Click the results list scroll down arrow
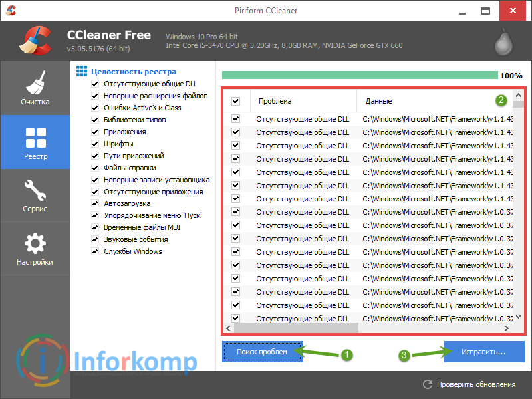The image size is (532, 399). [518, 317]
